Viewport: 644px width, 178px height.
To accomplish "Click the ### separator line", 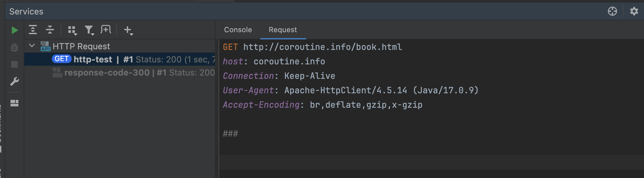I will [230, 134].
